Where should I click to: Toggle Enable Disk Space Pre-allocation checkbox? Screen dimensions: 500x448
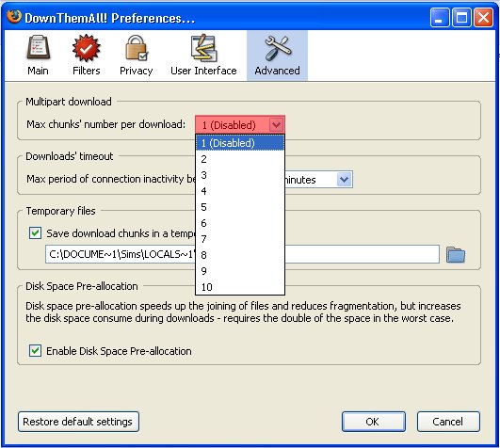coord(35,351)
